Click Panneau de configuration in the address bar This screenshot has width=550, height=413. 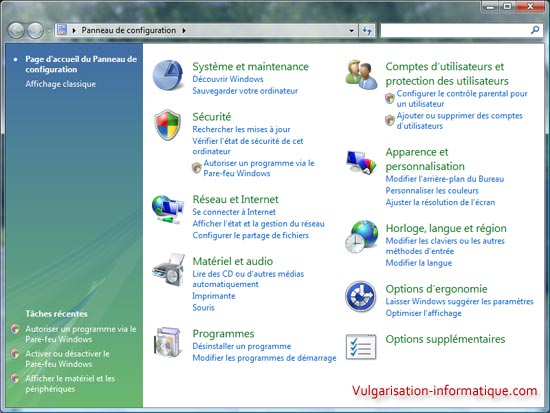pos(128,30)
